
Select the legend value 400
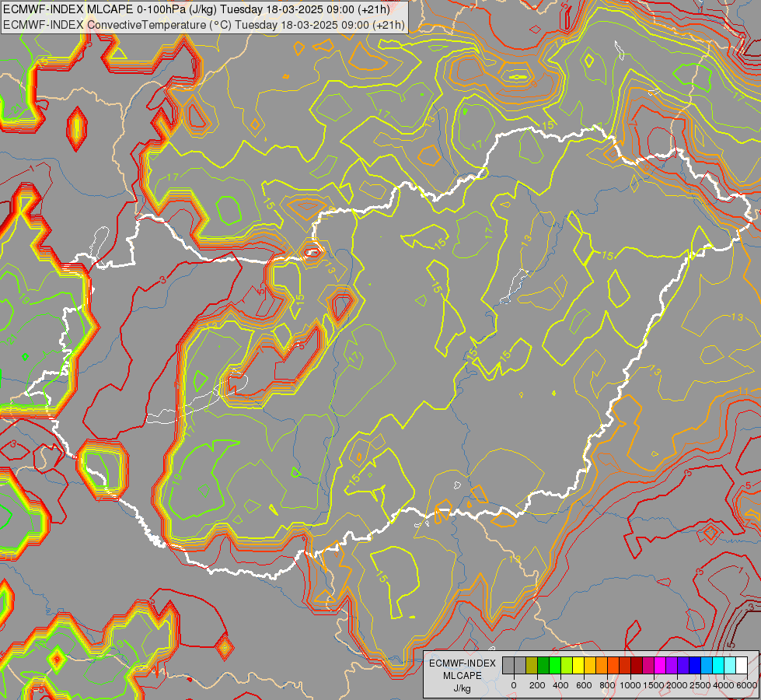(x=560, y=685)
